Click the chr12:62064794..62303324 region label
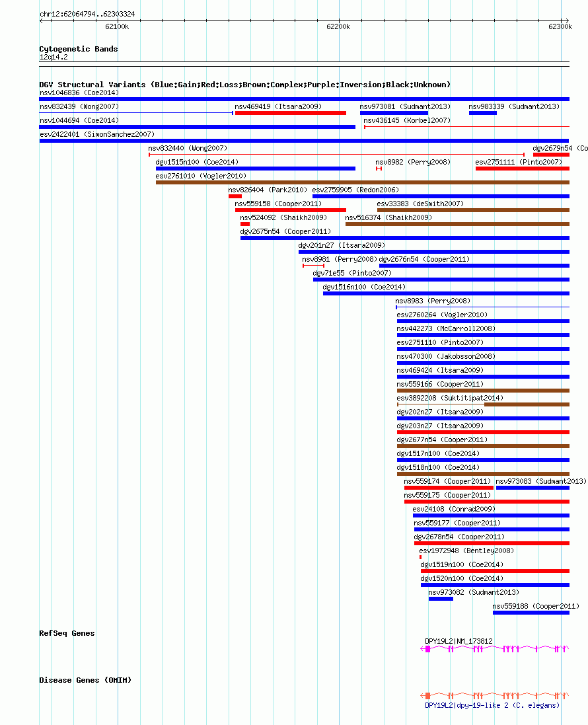This screenshot has height=725, width=588. [87, 14]
